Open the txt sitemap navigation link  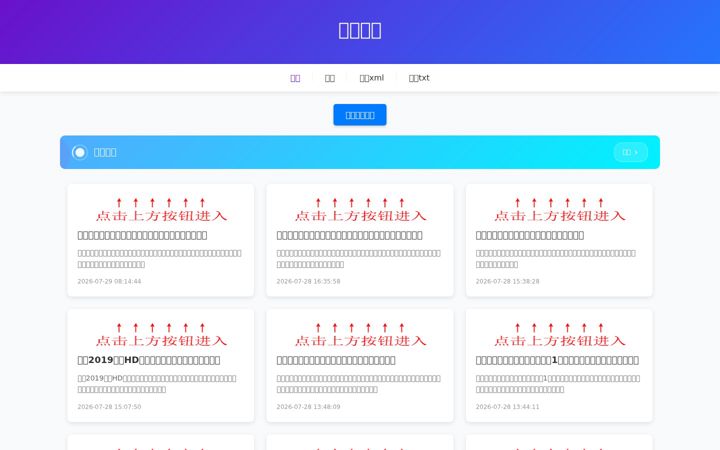point(419,78)
